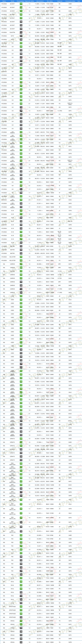
Task: Click the 57kW / 78KM power cell in the VENGA row
Action: click(50, 632)
